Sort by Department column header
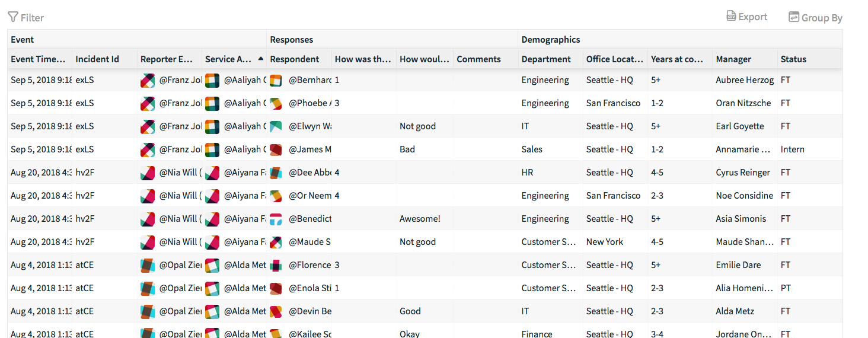 point(546,59)
